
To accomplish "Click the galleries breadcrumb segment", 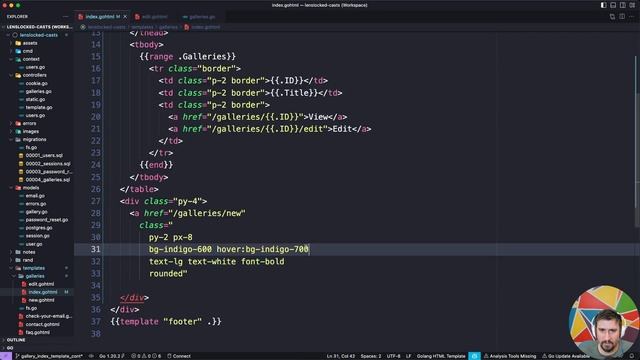I will [x=168, y=27].
